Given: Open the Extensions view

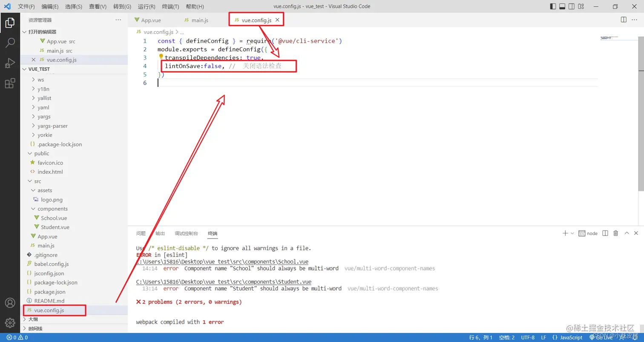Looking at the screenshot, I should click(10, 83).
